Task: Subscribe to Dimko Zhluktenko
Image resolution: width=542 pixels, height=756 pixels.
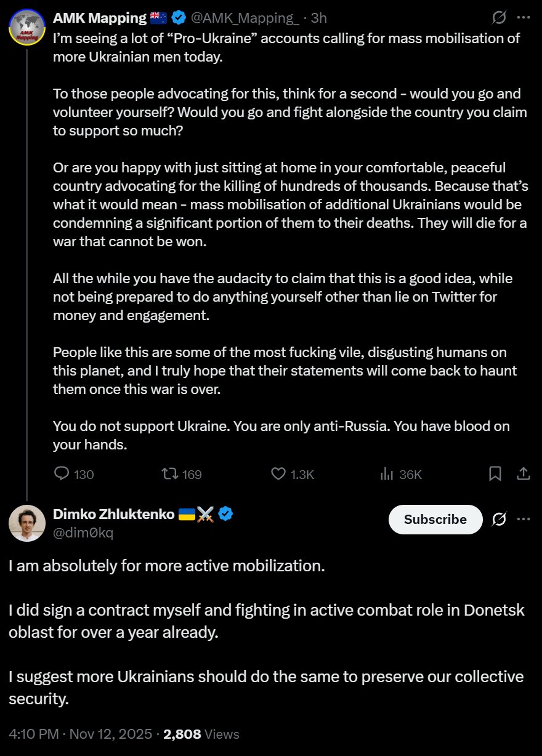Action: tap(435, 520)
